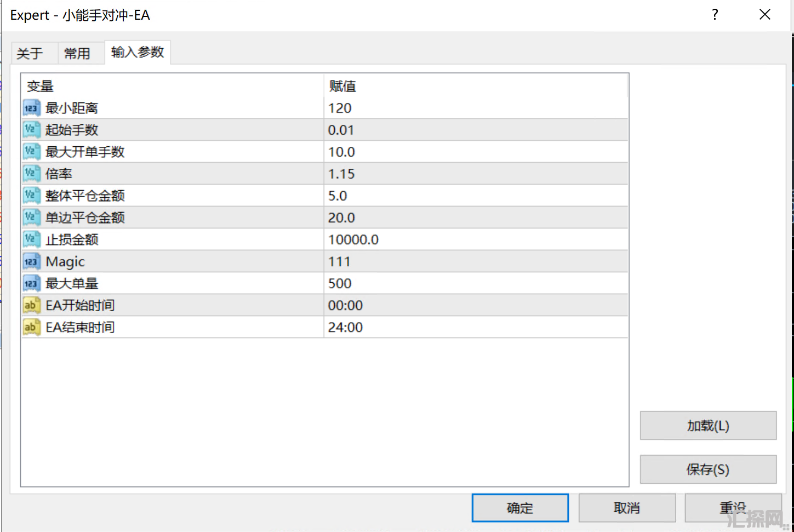Select the 输入参数 tab
794x532 pixels.
point(138,52)
